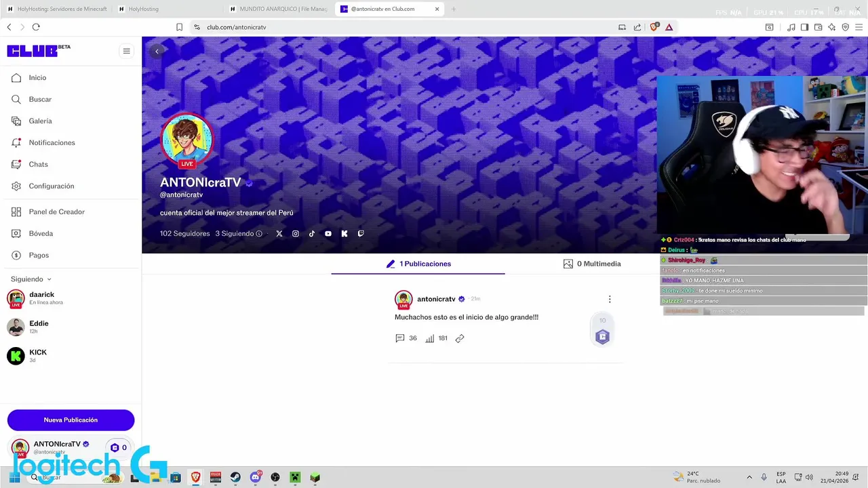This screenshot has width=868, height=488.
Task: Expand the Siguiendo list chevron
Action: point(49,279)
